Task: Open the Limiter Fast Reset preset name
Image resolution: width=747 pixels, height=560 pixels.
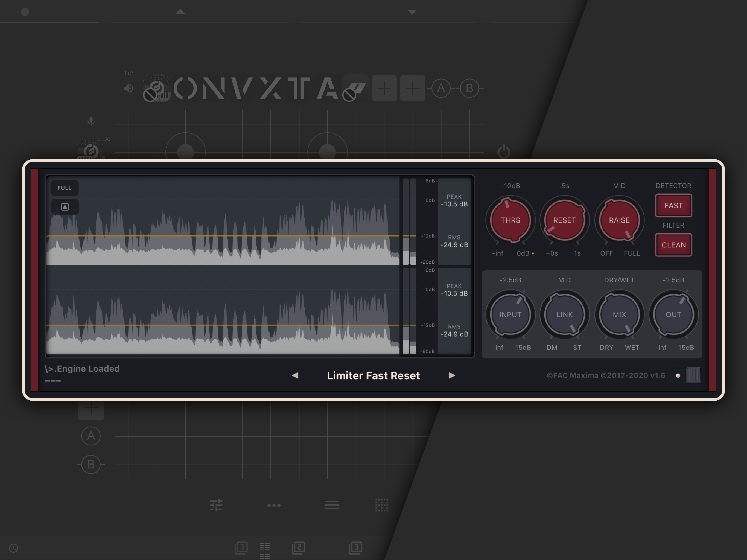Action: (373, 376)
